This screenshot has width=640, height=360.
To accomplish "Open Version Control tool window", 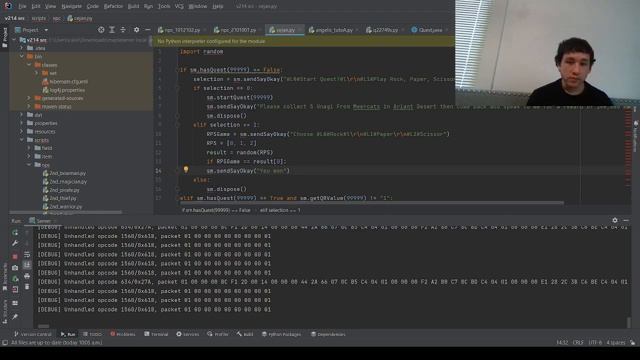I will [x=33, y=334].
